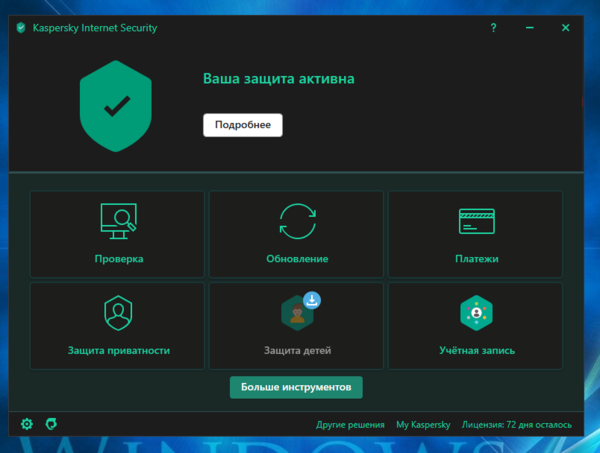Click the Kaspersky shield logo in the title bar
Viewport: 600px width, 453px height.
click(21, 28)
